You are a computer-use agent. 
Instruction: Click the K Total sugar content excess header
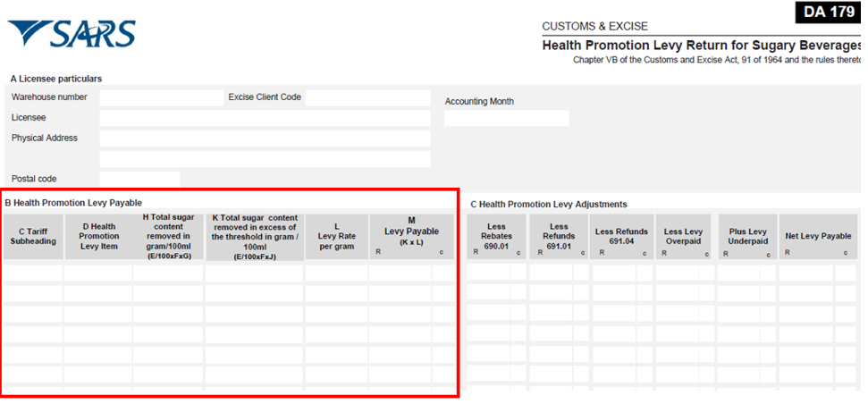(x=255, y=237)
